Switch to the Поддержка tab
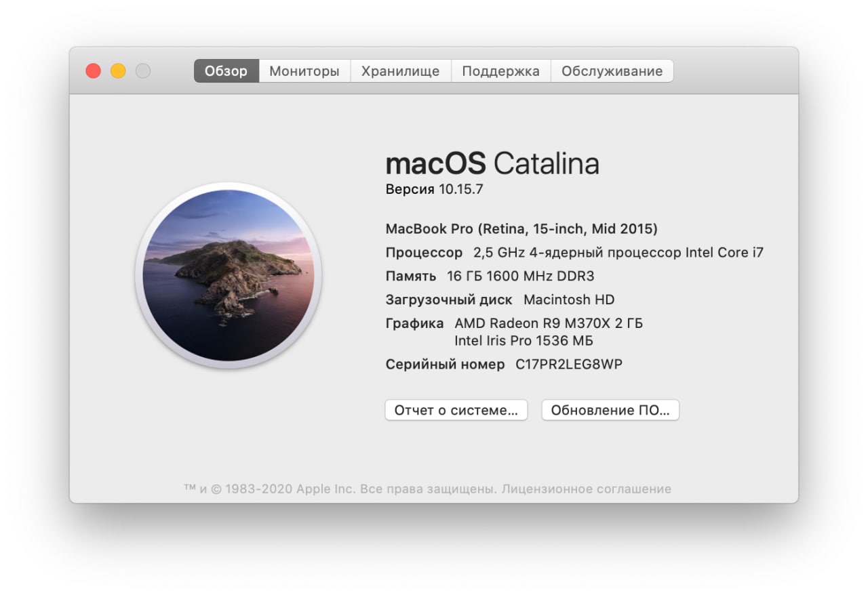 (501, 71)
